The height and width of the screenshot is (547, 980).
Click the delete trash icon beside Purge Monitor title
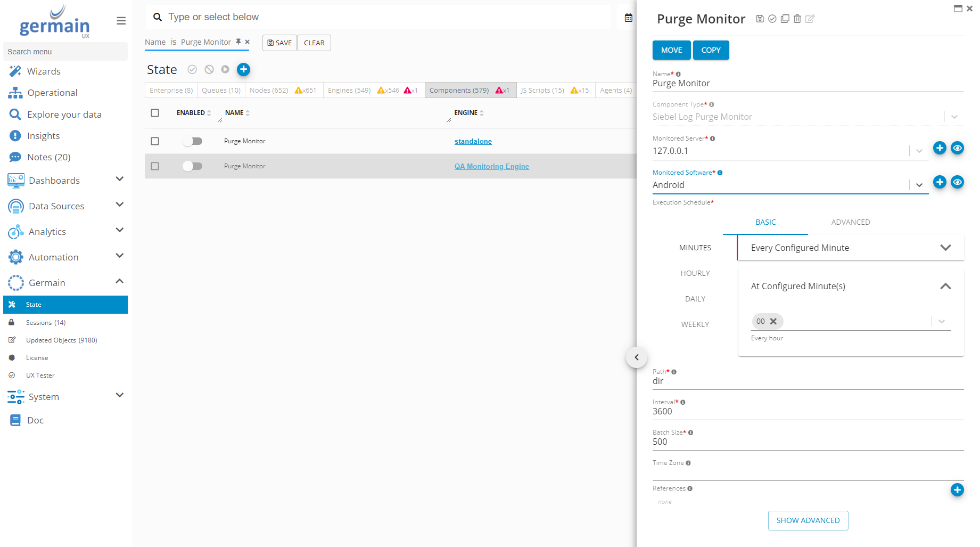click(x=797, y=19)
